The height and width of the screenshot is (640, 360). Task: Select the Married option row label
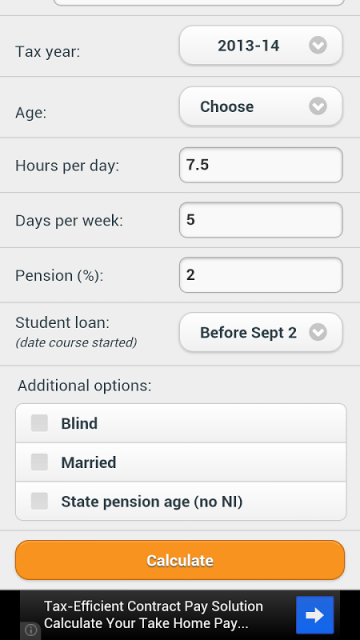(89, 462)
